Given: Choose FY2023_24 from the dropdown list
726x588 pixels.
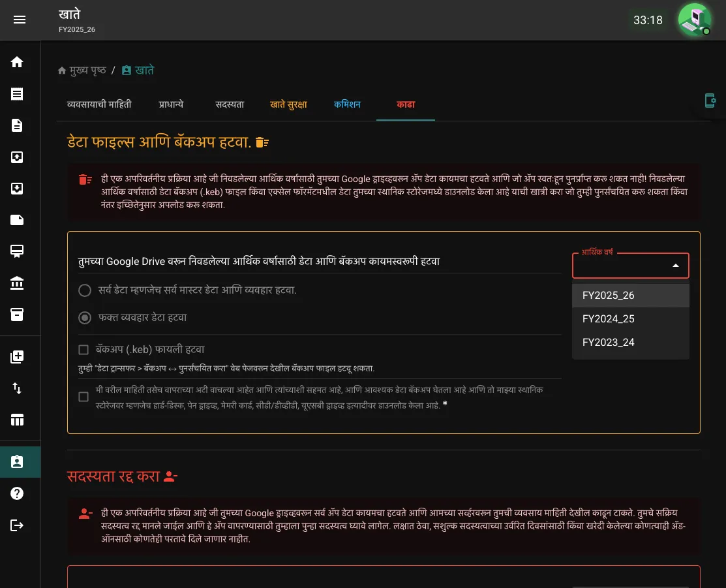Looking at the screenshot, I should pos(631,343).
